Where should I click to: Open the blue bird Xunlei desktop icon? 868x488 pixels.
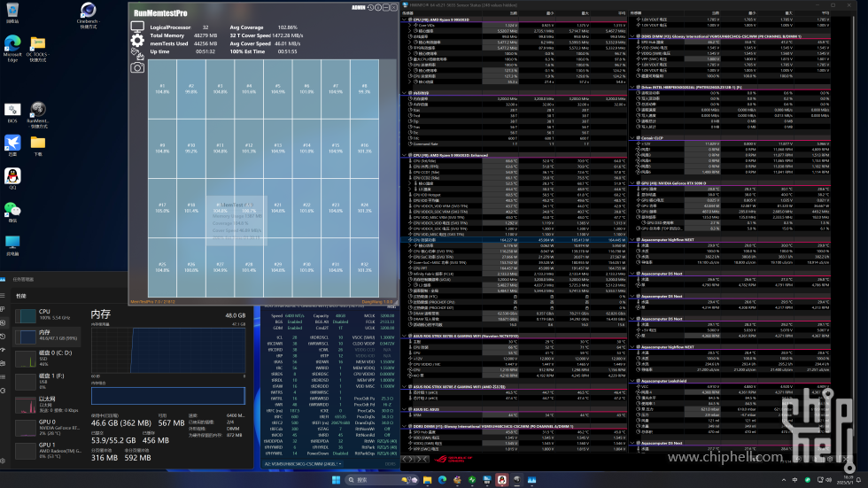click(x=12, y=145)
